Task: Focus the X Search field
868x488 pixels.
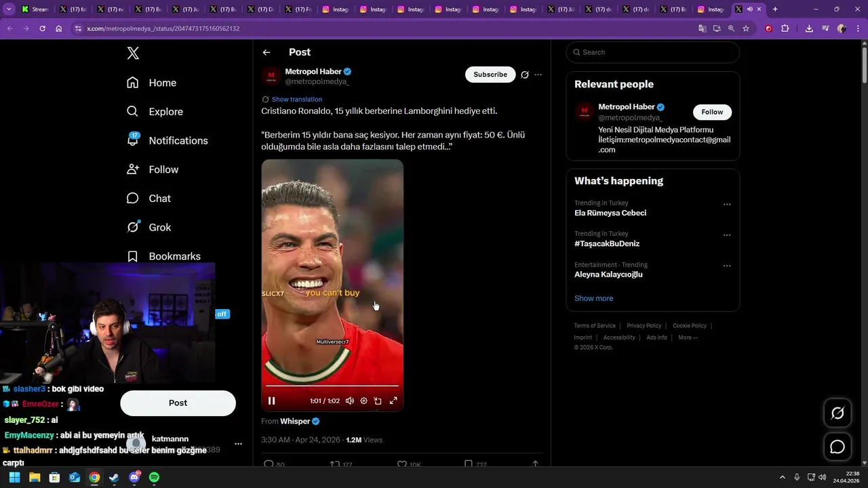Action: click(653, 52)
